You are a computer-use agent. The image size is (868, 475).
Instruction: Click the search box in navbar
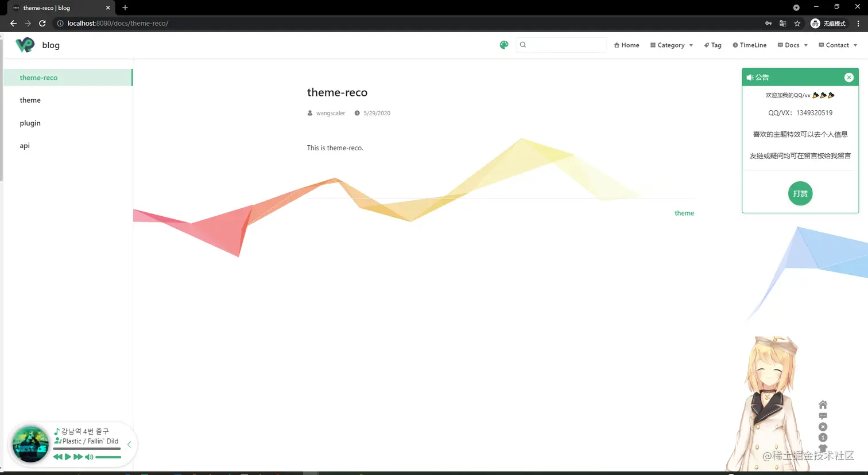[x=561, y=45]
